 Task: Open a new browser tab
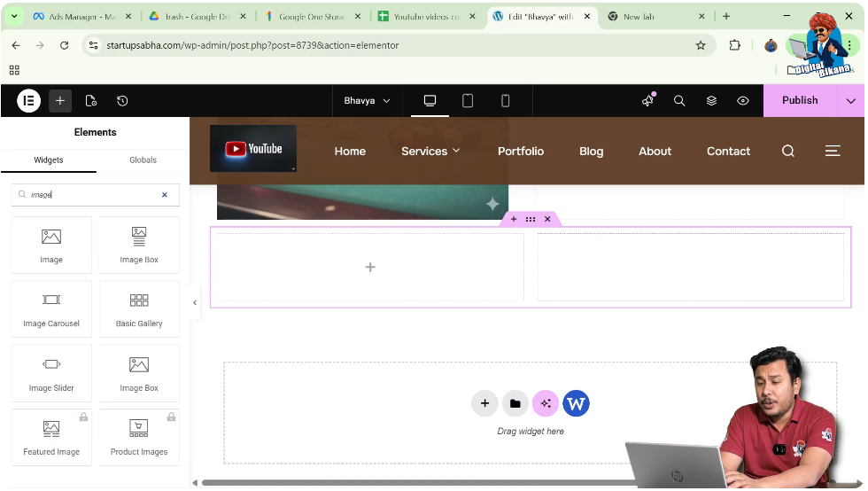coord(726,17)
